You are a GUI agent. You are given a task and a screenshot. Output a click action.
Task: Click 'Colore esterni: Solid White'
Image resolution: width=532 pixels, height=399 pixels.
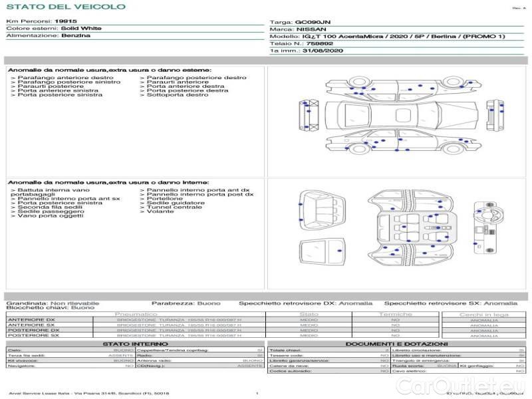[54, 29]
